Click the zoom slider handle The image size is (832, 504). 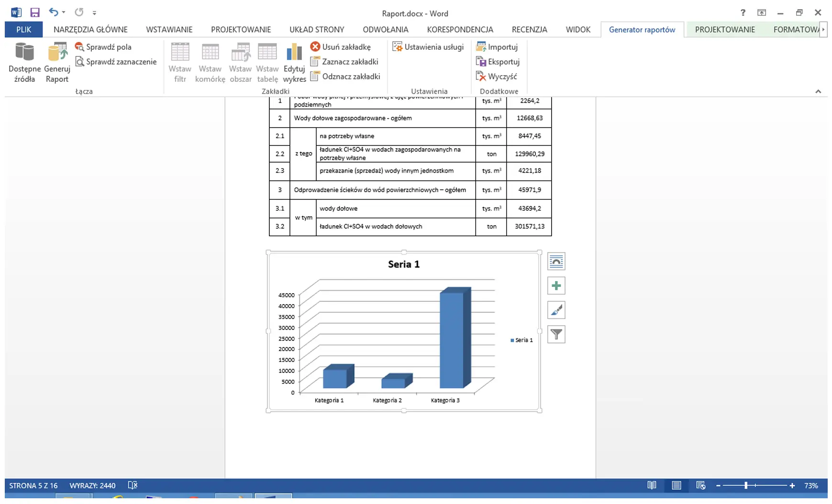pos(745,485)
